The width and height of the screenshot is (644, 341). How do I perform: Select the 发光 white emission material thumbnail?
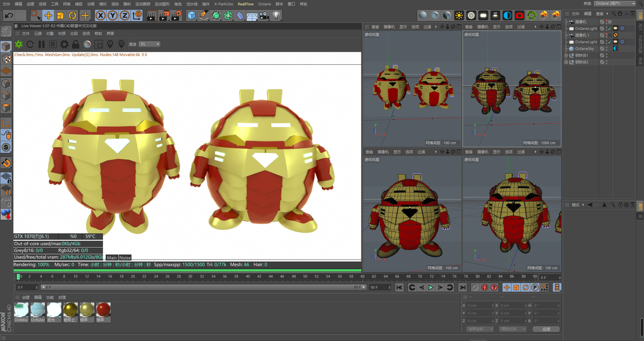click(x=54, y=312)
